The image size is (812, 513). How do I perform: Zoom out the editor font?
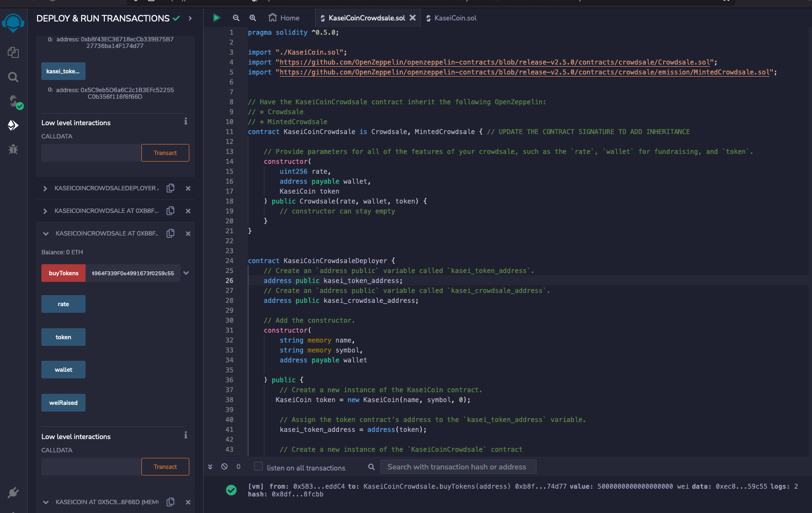(x=236, y=18)
